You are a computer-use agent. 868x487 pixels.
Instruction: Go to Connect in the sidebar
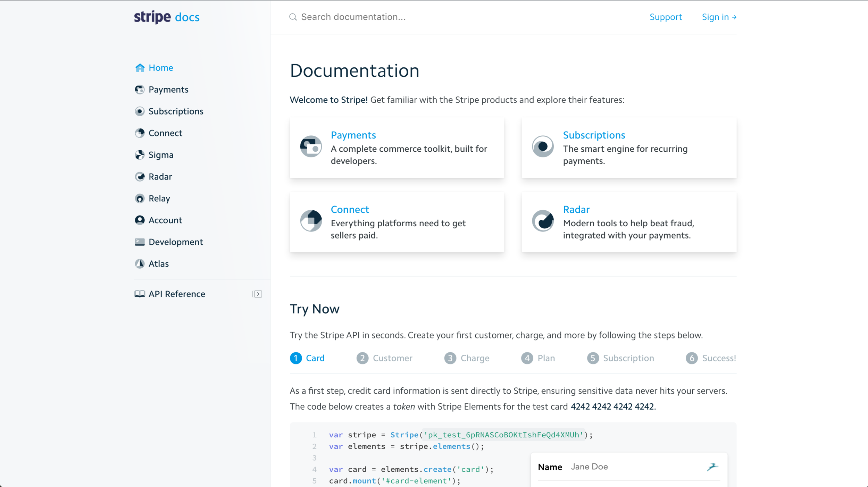[158, 133]
